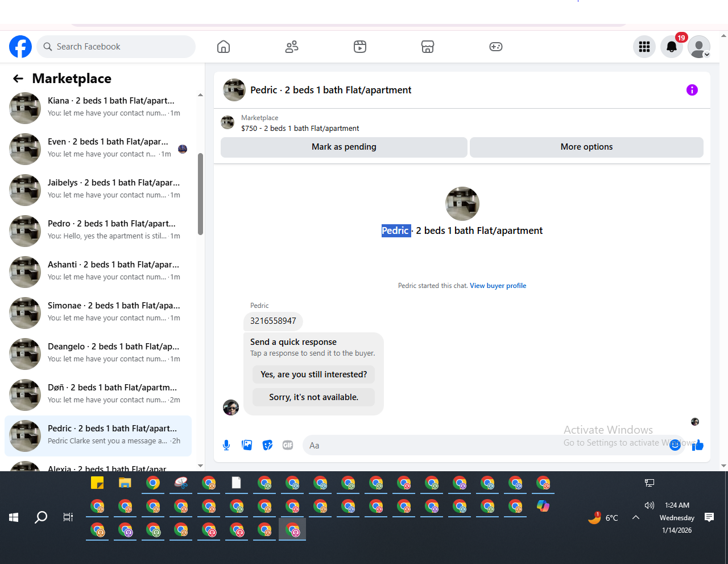The width and height of the screenshot is (728, 564).
Task: Open the Copilot taskbar icon
Action: [x=543, y=506]
